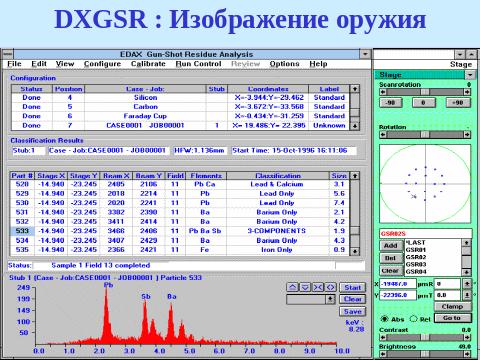
Task: Click the stage position list scroll-down arrow
Action: click(466, 272)
